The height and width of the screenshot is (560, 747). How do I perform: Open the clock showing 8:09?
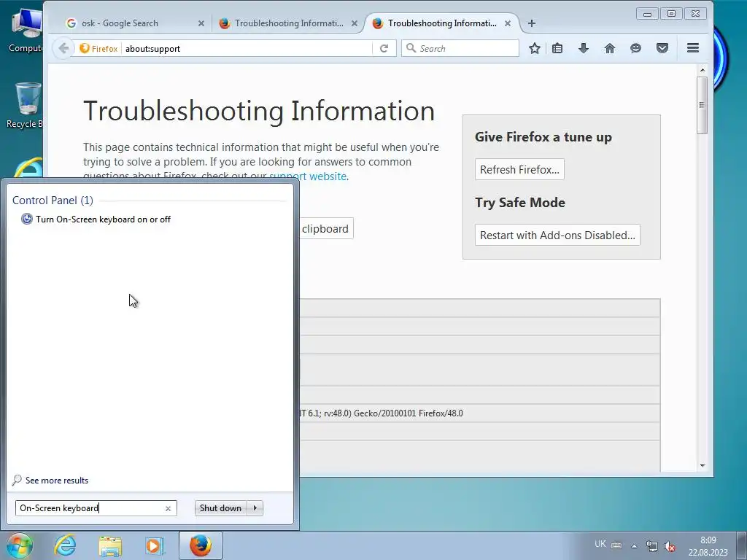pos(708,546)
